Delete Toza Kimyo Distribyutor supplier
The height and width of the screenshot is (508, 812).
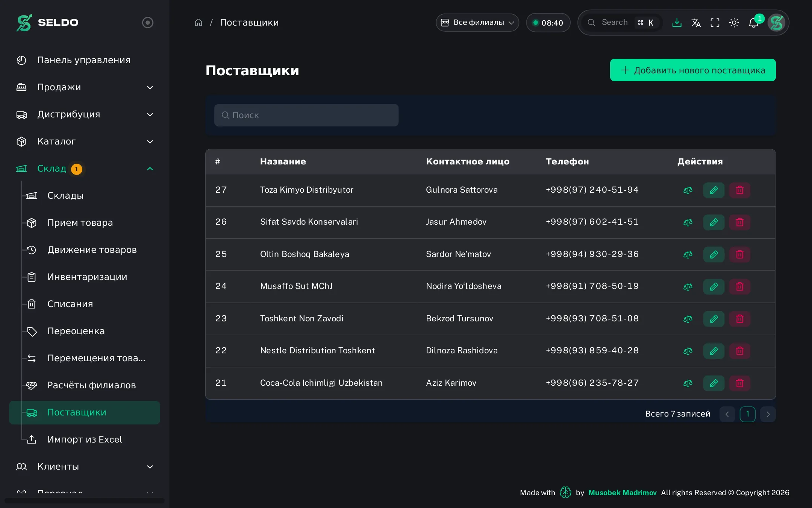click(740, 190)
